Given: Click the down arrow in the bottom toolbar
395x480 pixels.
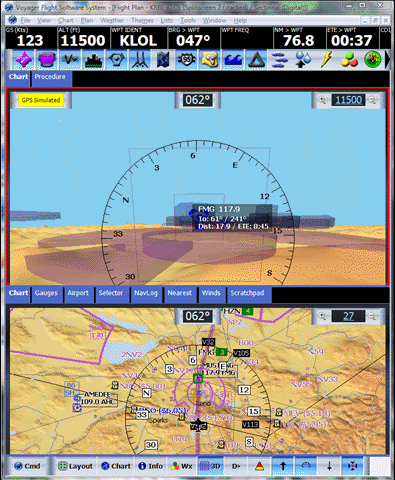Looking at the screenshot, I should pos(329,466).
